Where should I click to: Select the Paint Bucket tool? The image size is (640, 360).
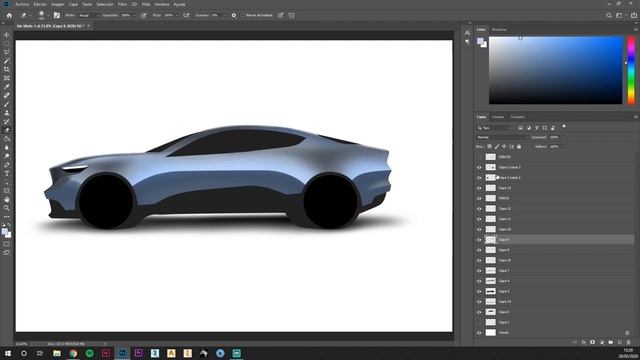7,139
